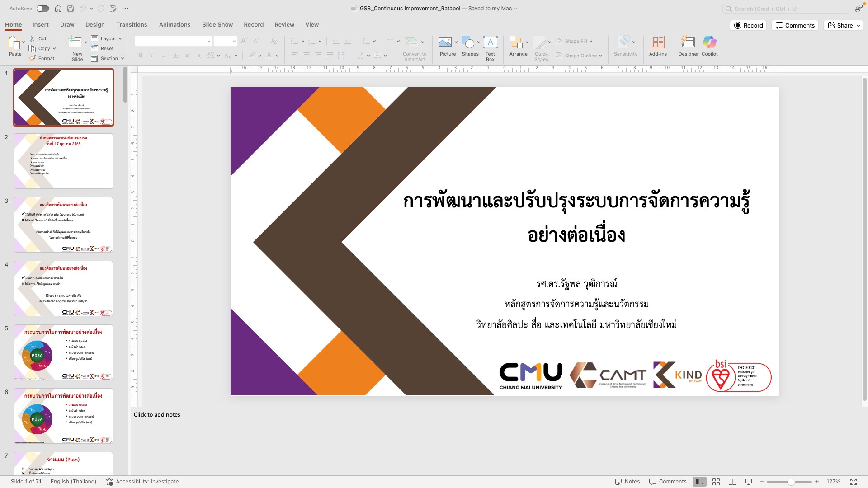Open Copilot from the ribbon
This screenshot has width=868, height=488.
coord(709,43)
